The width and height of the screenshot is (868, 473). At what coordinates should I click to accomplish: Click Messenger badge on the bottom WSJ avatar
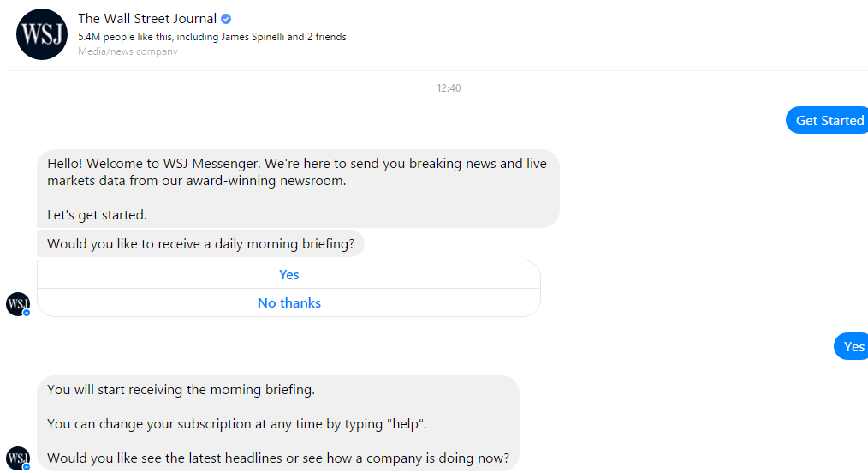pos(26,467)
